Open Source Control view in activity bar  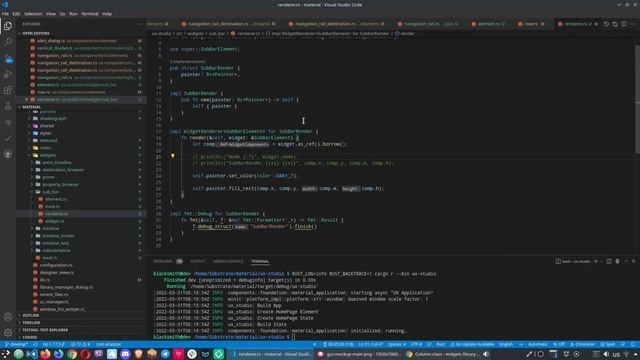[8, 58]
